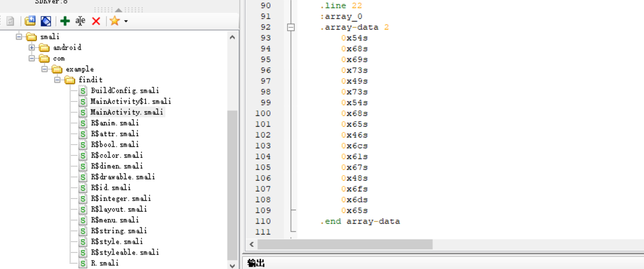Fold the array-data block at line 92

(x=291, y=27)
